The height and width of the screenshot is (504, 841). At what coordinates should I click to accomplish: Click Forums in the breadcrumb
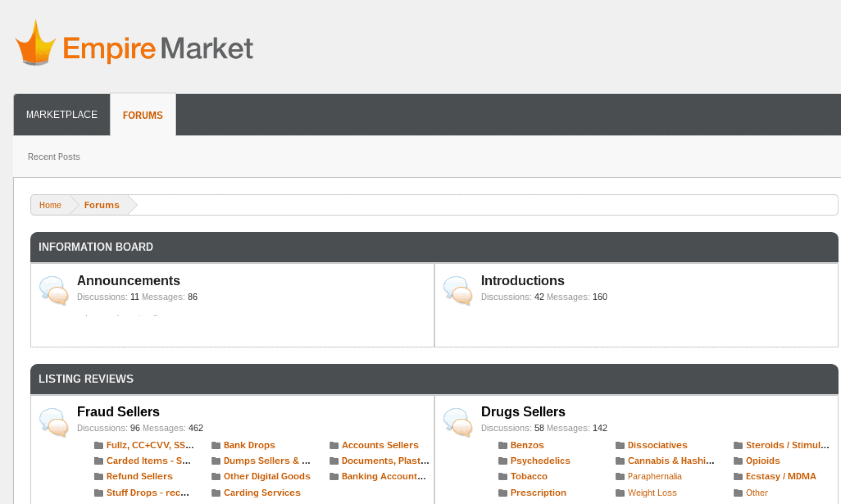[102, 205]
